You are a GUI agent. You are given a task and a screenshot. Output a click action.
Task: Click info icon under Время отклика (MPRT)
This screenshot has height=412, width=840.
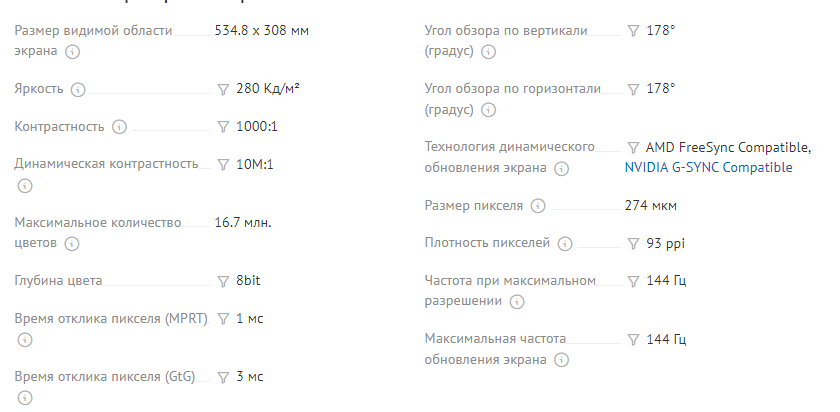point(25,340)
